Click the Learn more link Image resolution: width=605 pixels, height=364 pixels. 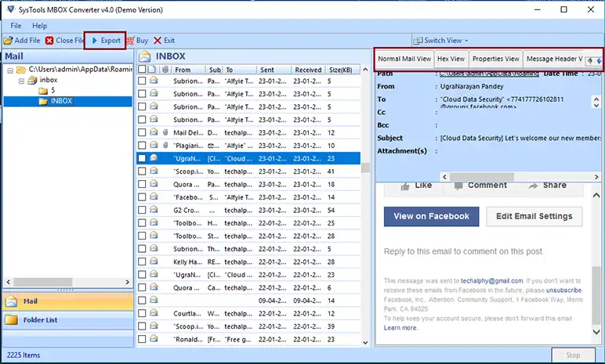pos(400,328)
